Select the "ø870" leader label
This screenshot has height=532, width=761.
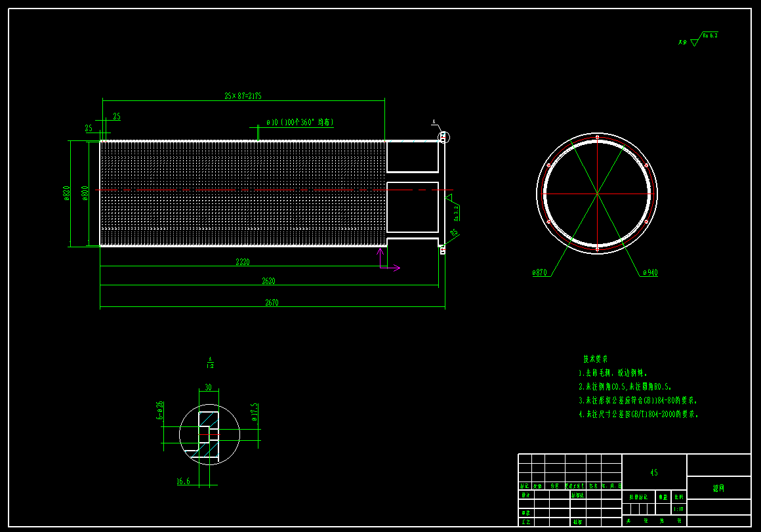point(540,272)
